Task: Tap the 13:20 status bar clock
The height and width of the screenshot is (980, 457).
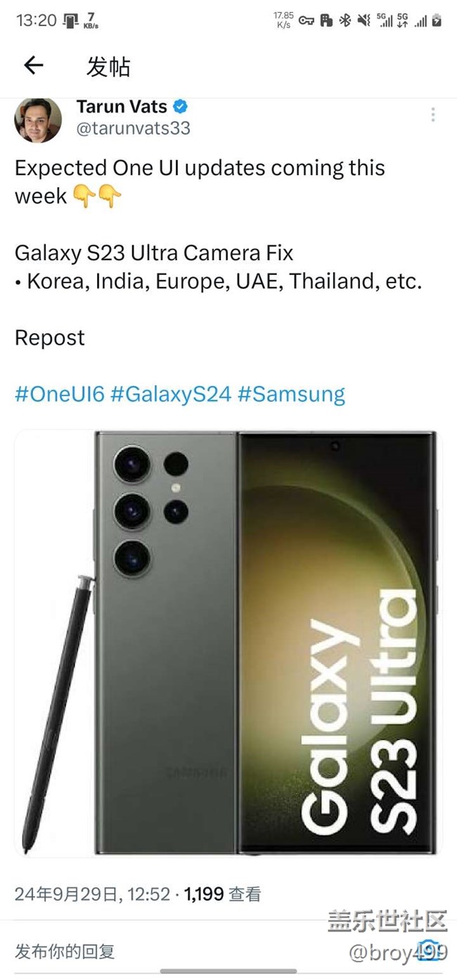Action: [x=36, y=20]
